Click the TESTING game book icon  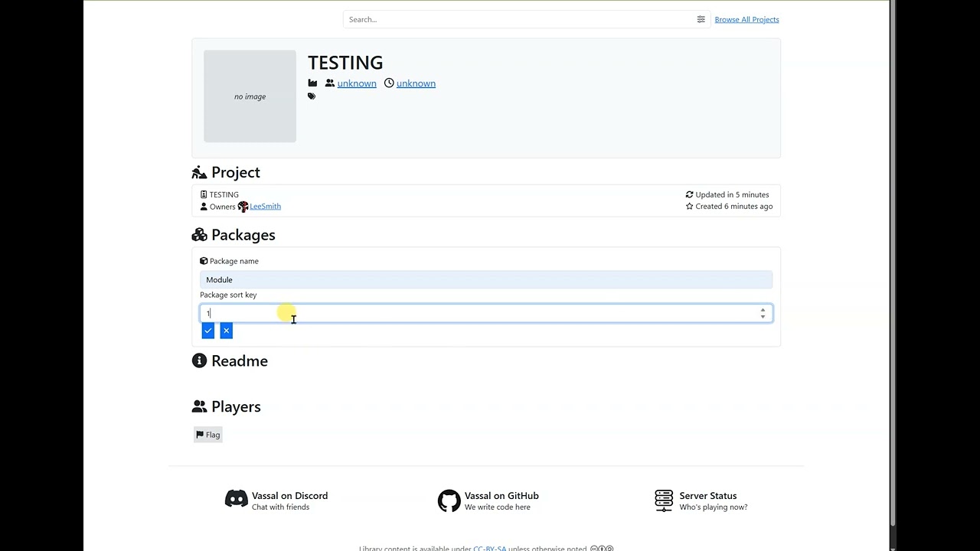tap(204, 194)
